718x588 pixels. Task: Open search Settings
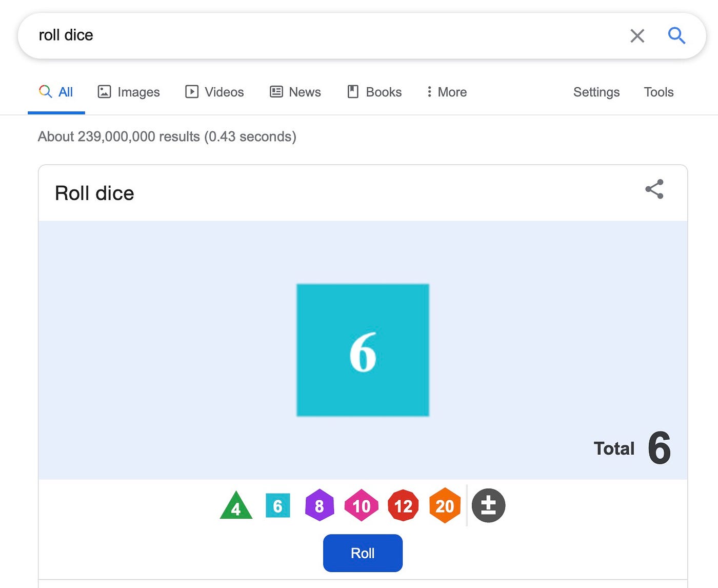[596, 92]
